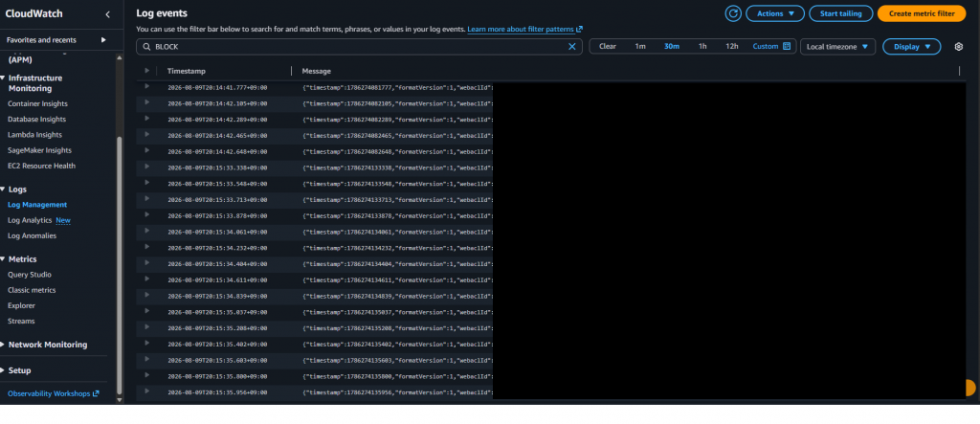Click the sidebar scrollbar down arrow
Image resolution: width=980 pixels, height=424 pixels.
[x=120, y=399]
